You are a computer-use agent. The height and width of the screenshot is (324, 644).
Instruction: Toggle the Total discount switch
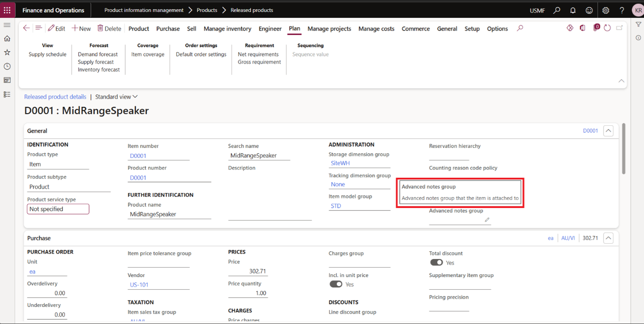click(436, 263)
